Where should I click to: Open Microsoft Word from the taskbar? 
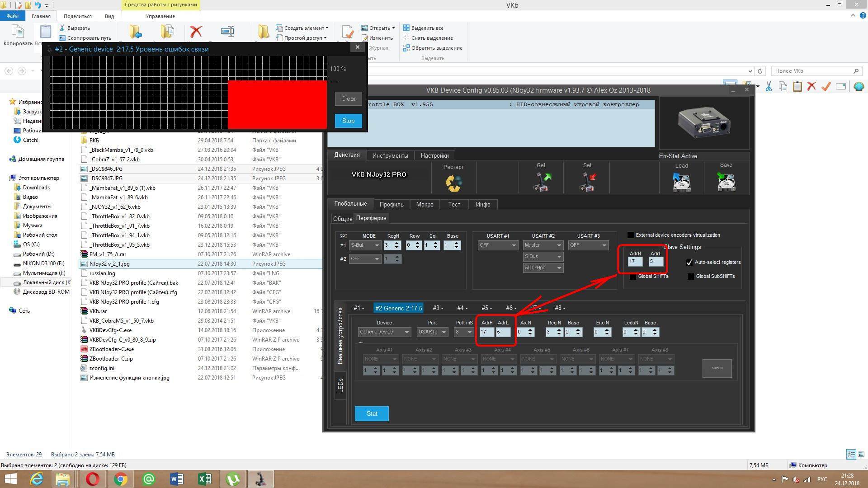[x=176, y=479]
